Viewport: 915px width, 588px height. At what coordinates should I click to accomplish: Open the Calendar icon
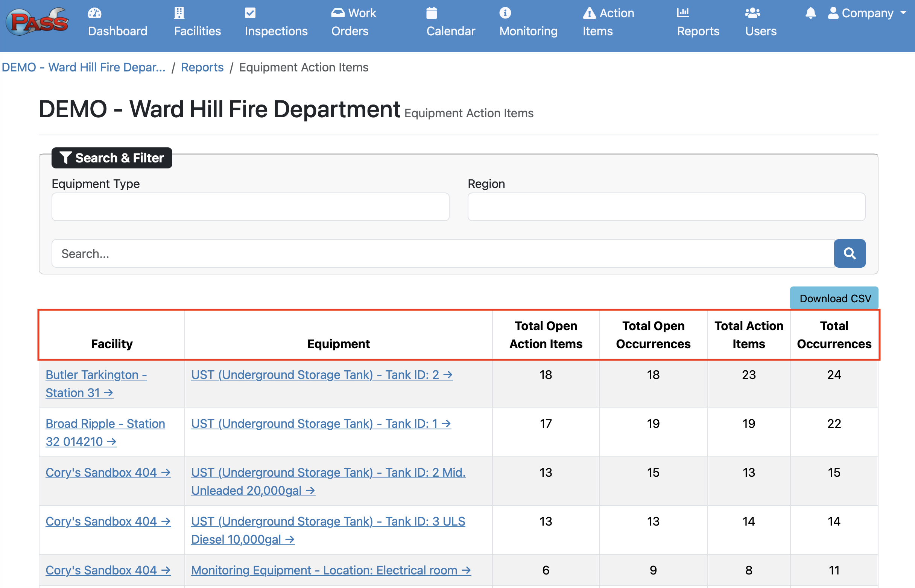click(431, 14)
